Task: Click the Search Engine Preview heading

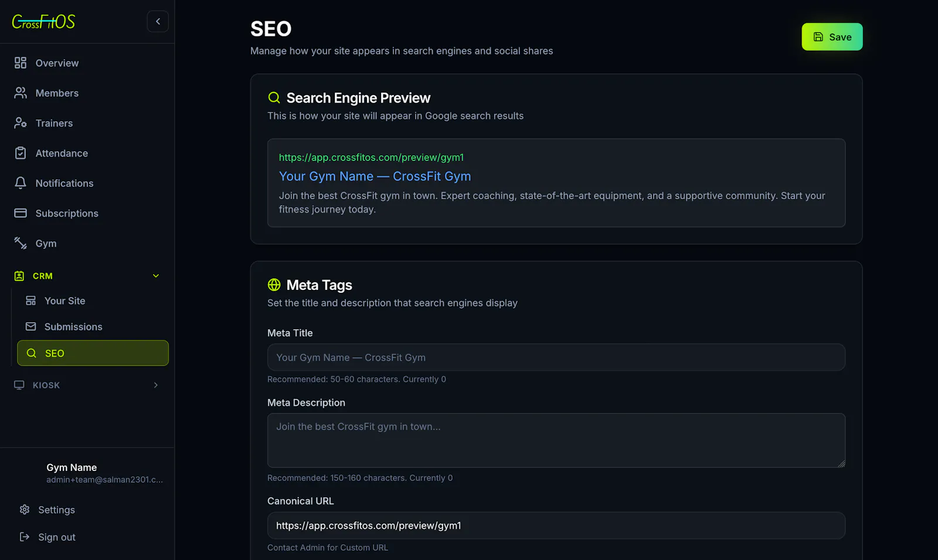Action: (358, 98)
